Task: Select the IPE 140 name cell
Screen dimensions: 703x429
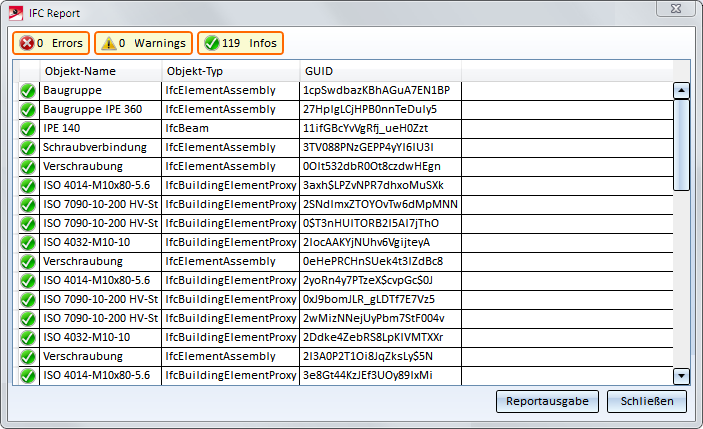Action: 100,128
